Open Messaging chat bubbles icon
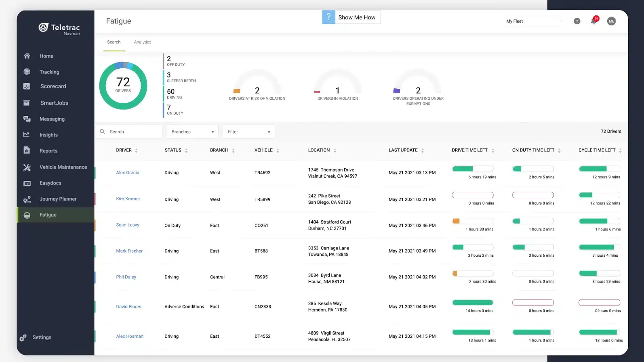Image resolution: width=644 pixels, height=362 pixels. point(27,119)
